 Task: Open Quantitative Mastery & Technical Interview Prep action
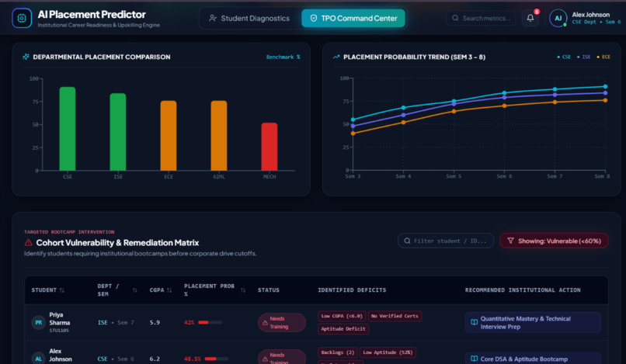tap(533, 323)
